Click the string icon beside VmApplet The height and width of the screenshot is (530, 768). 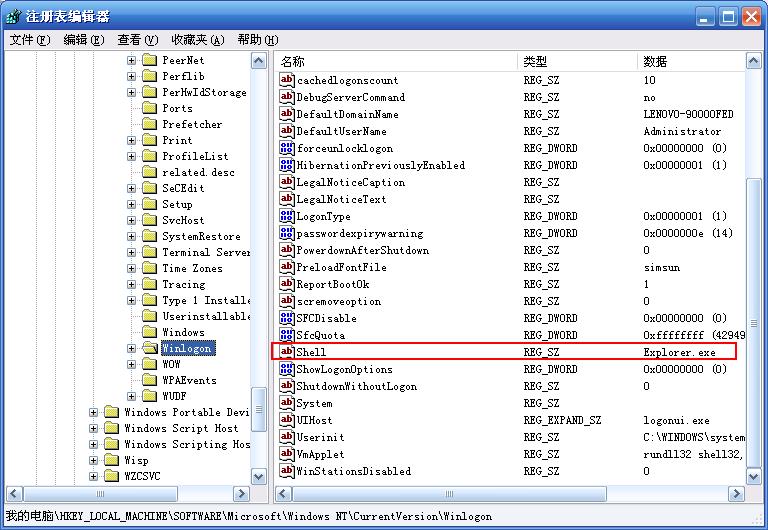287,454
